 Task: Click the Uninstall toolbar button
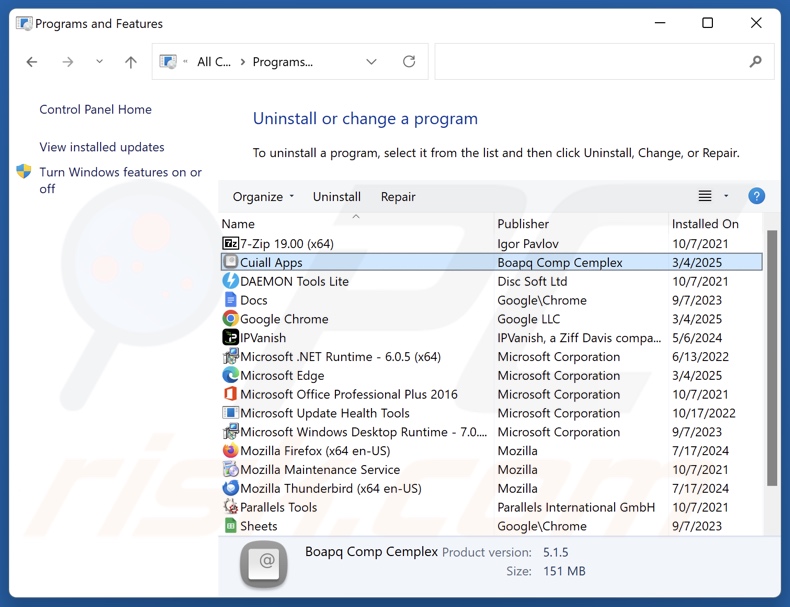pos(337,196)
